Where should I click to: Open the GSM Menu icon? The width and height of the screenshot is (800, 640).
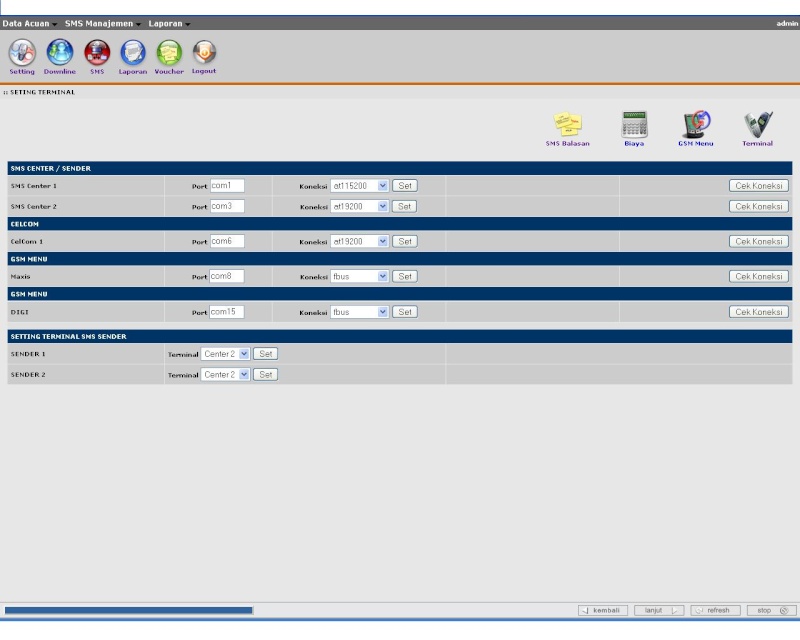click(x=696, y=129)
